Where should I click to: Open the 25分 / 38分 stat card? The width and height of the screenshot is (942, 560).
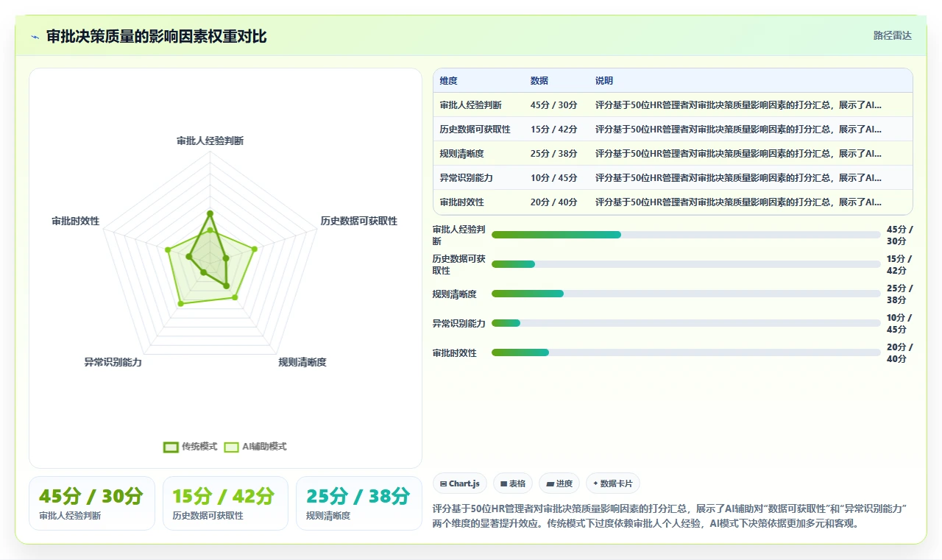359,503
